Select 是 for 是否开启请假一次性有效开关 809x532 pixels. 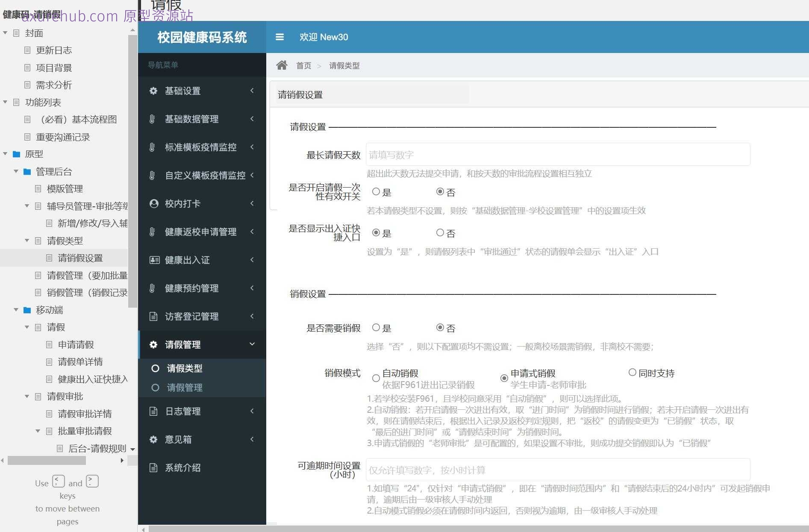coord(376,192)
